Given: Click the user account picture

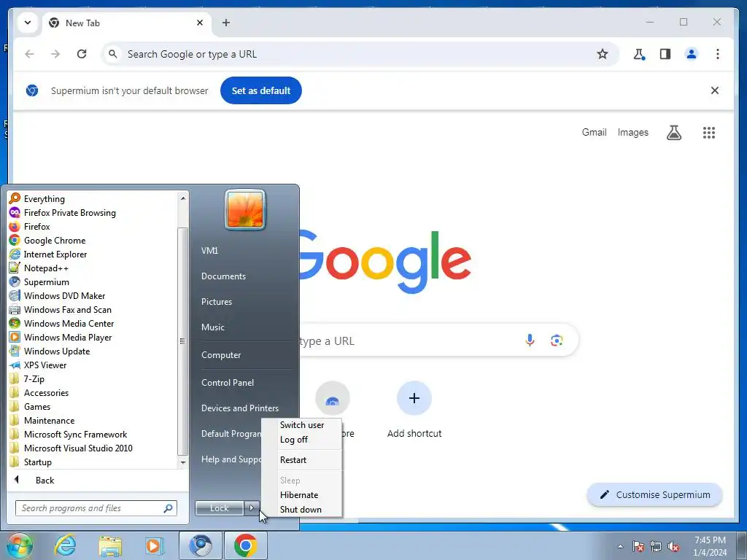Looking at the screenshot, I should point(245,209).
